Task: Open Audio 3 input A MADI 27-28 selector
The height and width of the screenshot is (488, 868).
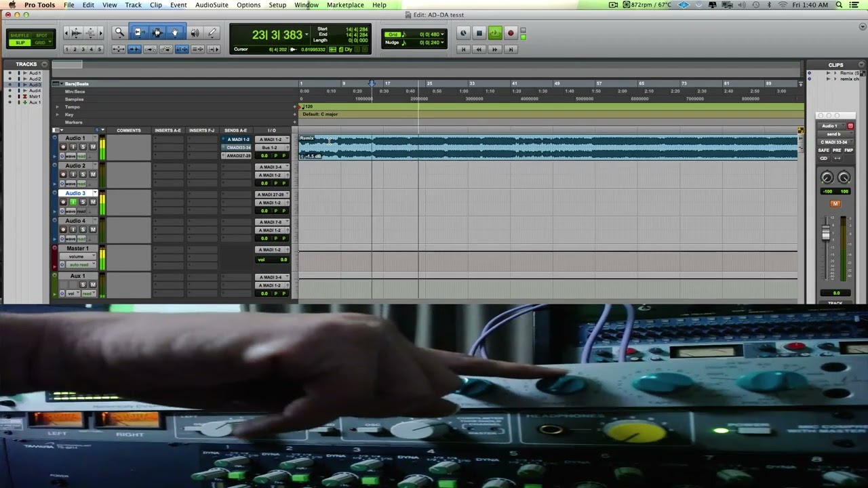Action: click(272, 195)
